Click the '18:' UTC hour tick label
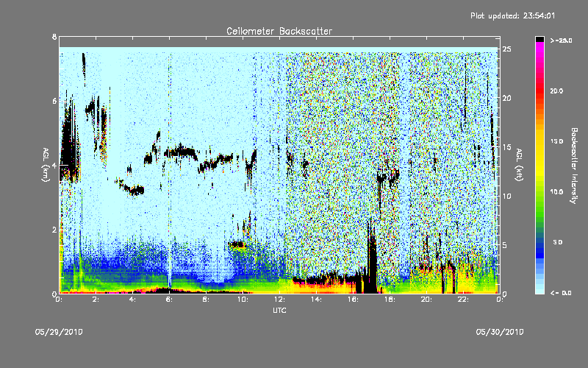This screenshot has width=588, height=368. tap(390, 300)
